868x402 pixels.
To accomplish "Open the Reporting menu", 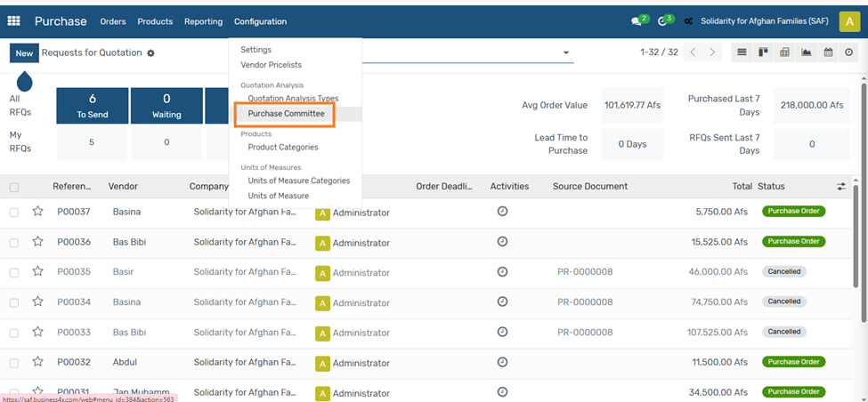I will (x=203, y=21).
